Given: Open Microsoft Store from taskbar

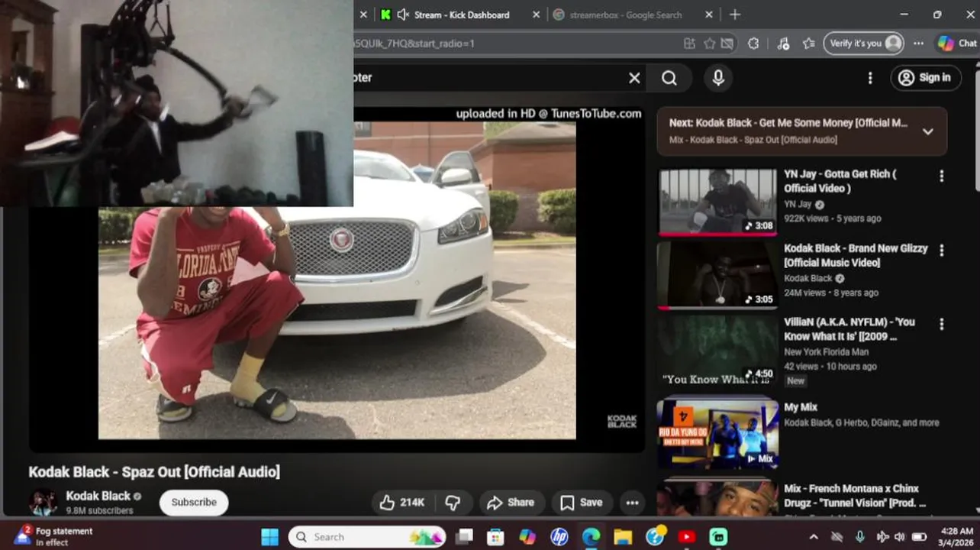Looking at the screenshot, I should [x=496, y=537].
